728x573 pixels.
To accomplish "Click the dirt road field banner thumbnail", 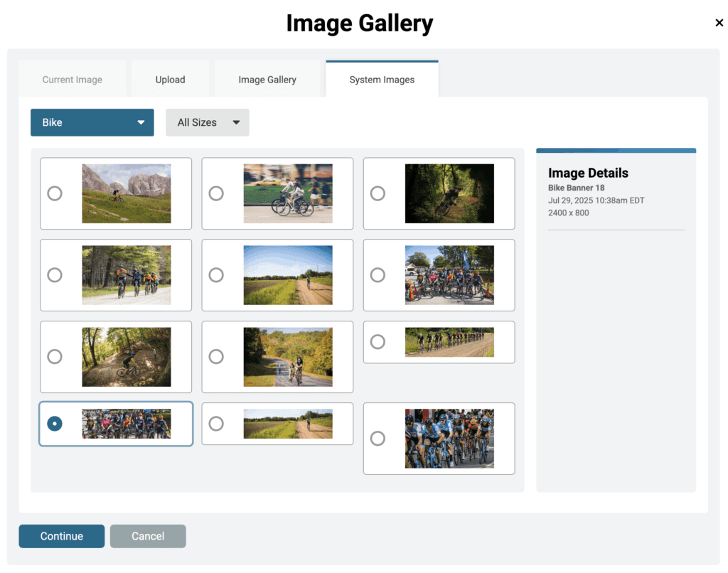I will click(288, 424).
